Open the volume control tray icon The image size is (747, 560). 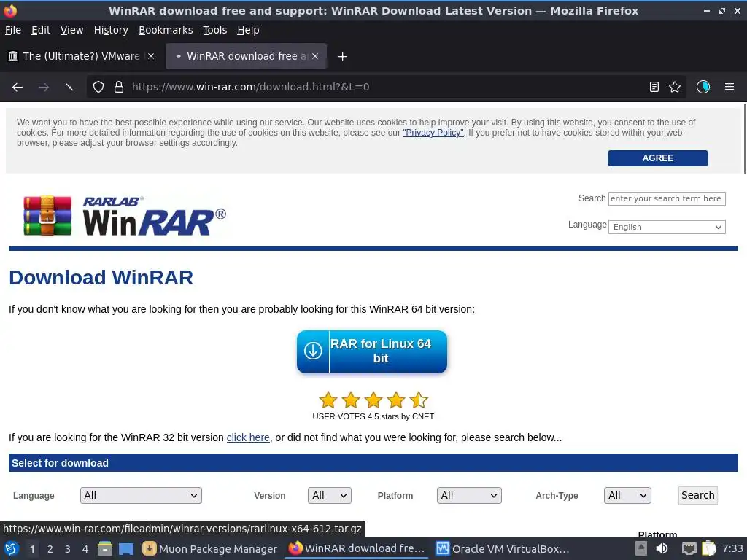click(662, 548)
